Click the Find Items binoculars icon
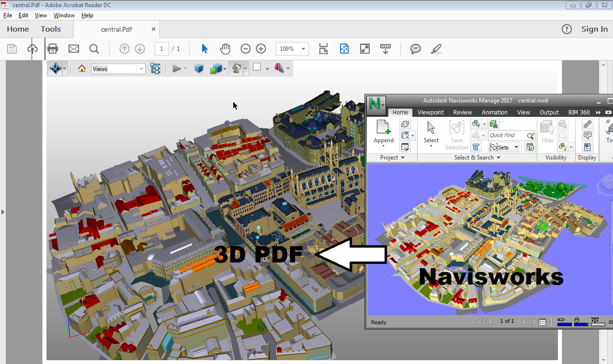Screen dimensions: 613x364 494,124
